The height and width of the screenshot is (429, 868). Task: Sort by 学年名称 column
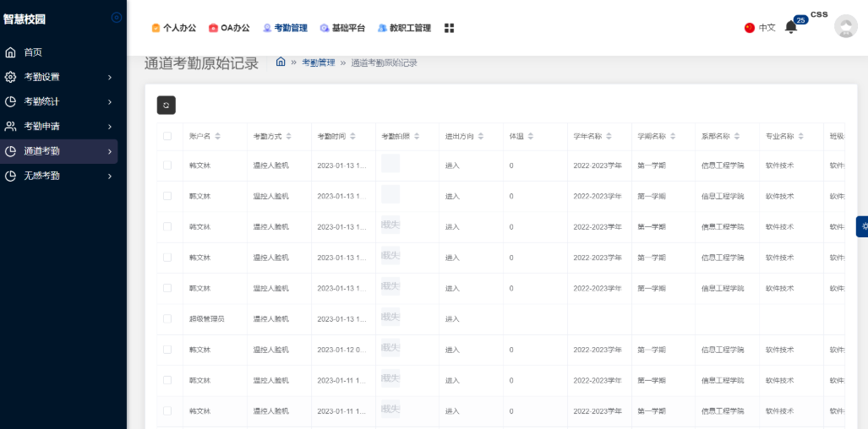609,137
